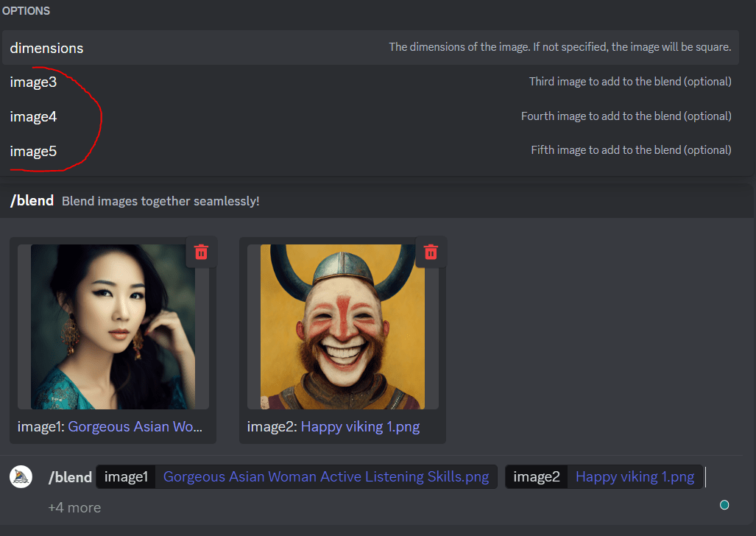Select the dimensions option
This screenshot has height=536, width=756.
370,48
